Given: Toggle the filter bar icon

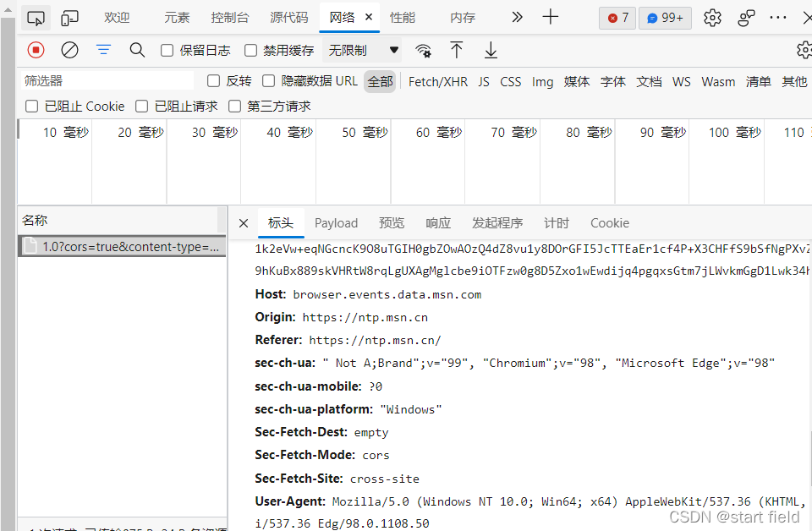Looking at the screenshot, I should click(103, 50).
